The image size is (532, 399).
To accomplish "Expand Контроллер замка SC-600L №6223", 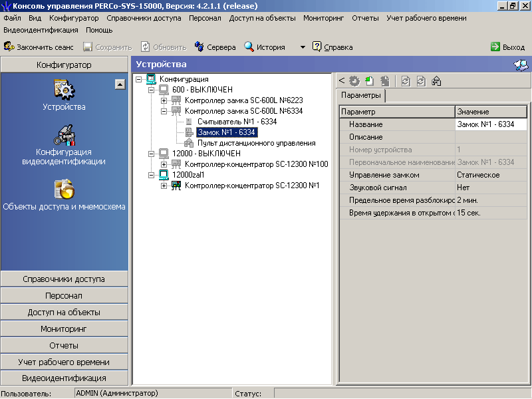I will click(x=164, y=100).
